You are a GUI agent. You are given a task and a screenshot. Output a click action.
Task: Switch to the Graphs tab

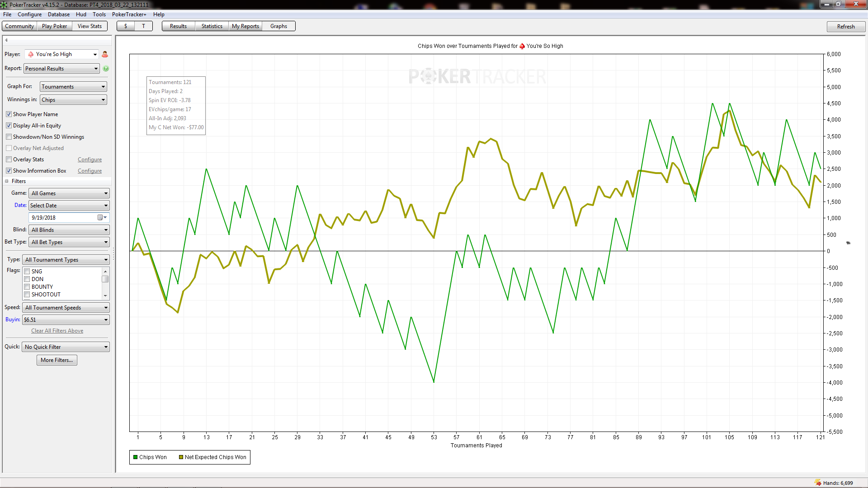coord(279,26)
